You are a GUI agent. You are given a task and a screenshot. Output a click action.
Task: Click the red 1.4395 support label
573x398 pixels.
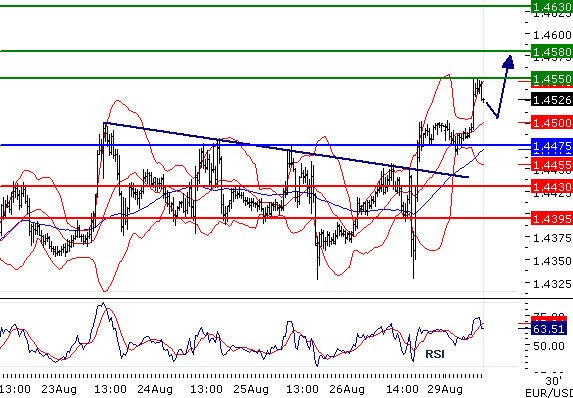point(551,219)
